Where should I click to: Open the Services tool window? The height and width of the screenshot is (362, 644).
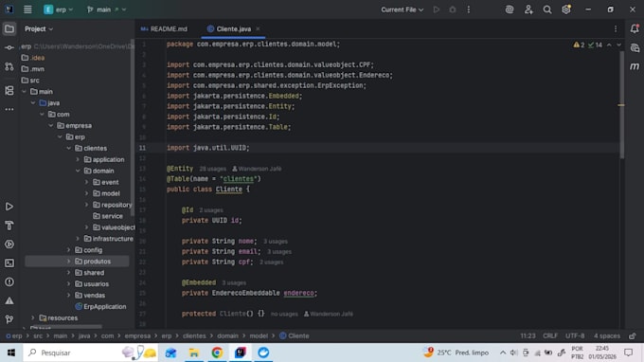pos(9,244)
